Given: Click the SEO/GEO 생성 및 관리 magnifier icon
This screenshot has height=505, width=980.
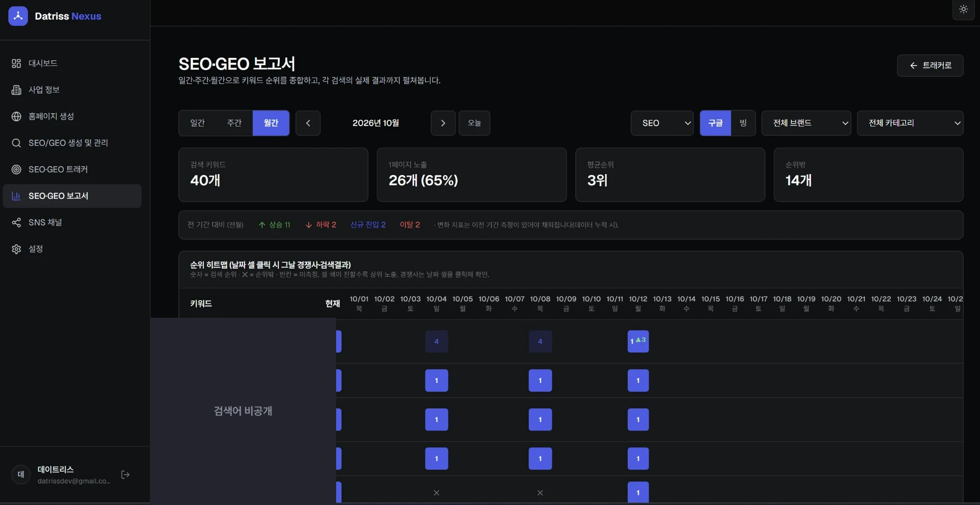Looking at the screenshot, I should pyautogui.click(x=16, y=143).
